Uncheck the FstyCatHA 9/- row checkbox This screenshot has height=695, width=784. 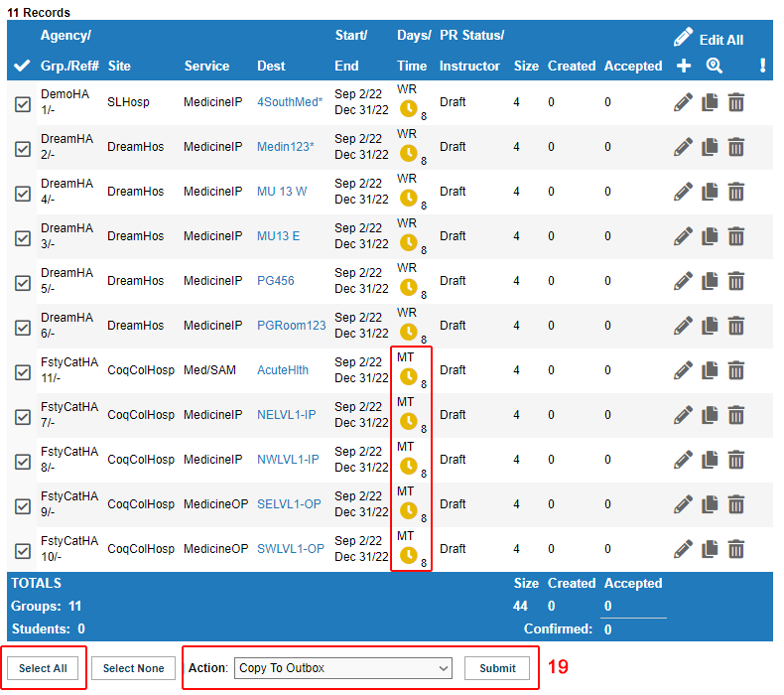pyautogui.click(x=23, y=506)
